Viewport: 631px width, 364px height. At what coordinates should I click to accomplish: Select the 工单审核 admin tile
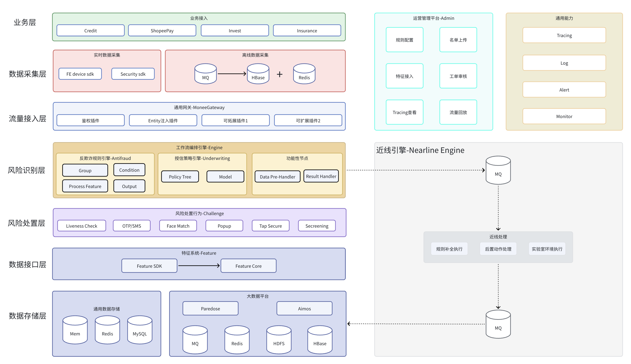(x=458, y=76)
